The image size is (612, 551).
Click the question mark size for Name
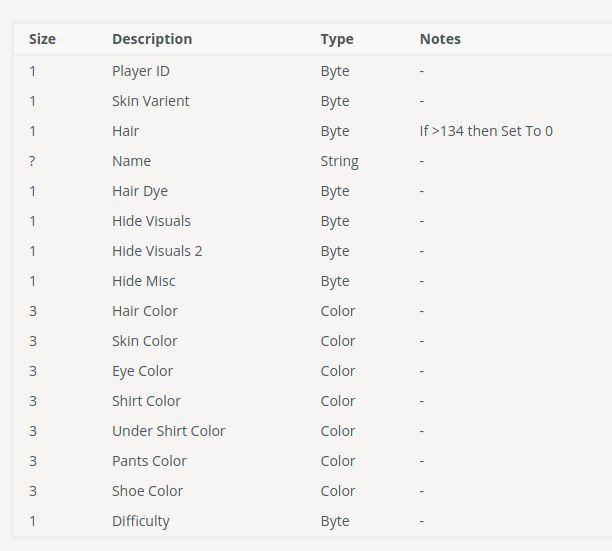point(32,161)
